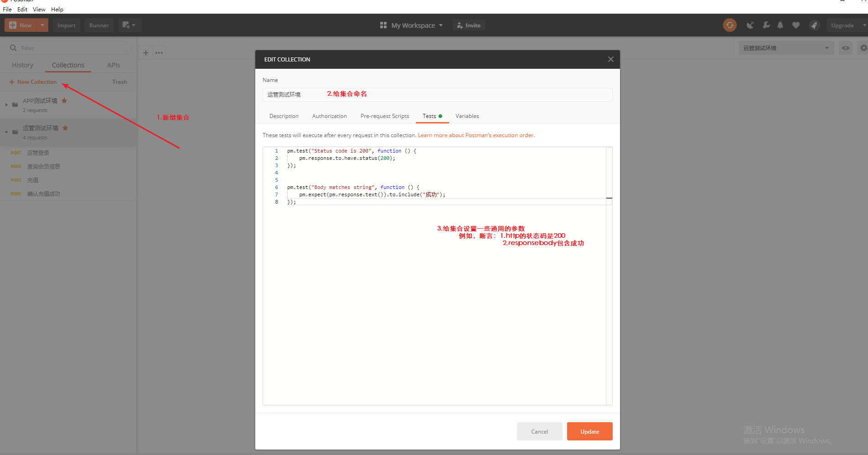This screenshot has height=455, width=868.
Task: Open the environment settings gear icon
Action: click(x=863, y=47)
